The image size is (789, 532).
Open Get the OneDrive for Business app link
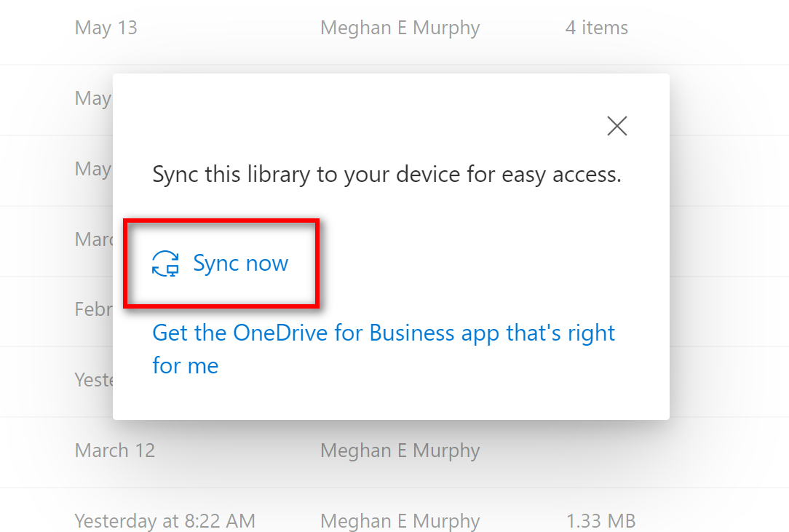384,349
